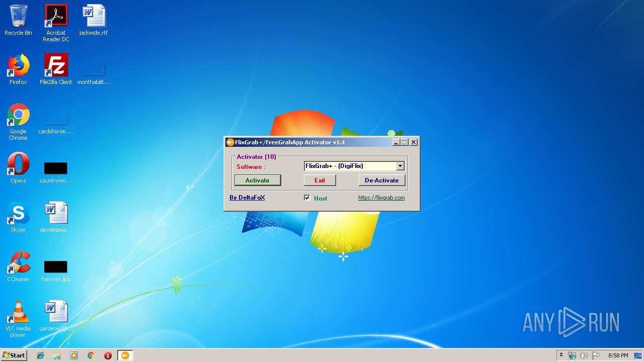The height and width of the screenshot is (362, 644).
Task: Open the https://flixgrab.com link
Action: click(x=381, y=198)
